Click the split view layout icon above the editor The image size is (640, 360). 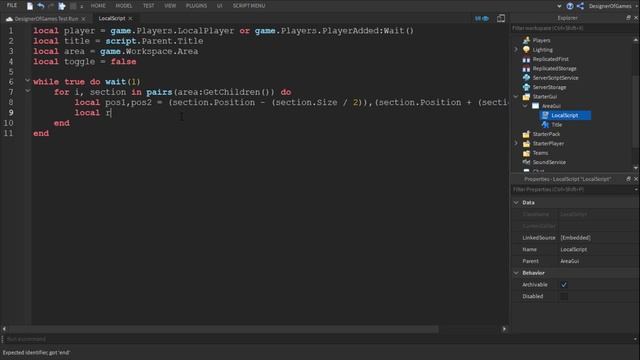point(501,18)
